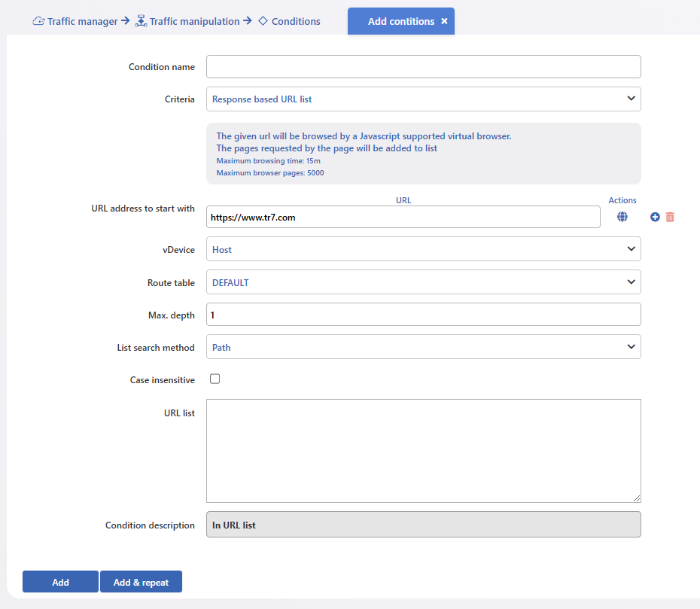This screenshot has height=609, width=700.
Task: Delete the URL row with trash icon
Action: [670, 217]
